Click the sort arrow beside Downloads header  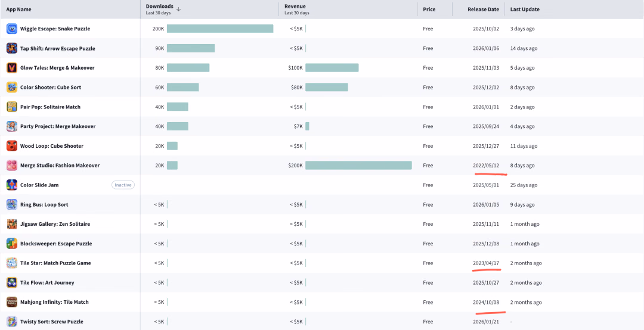(x=178, y=9)
